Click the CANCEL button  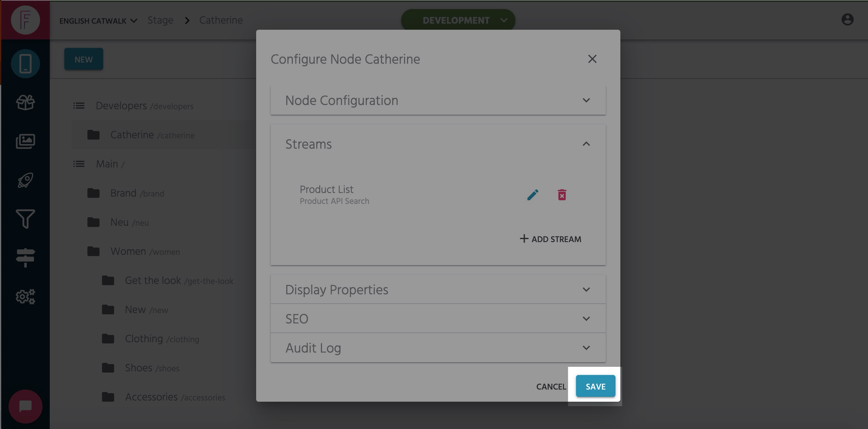click(x=551, y=387)
